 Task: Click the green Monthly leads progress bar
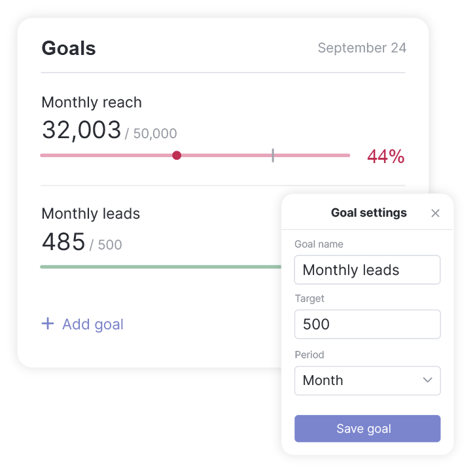[x=161, y=267]
